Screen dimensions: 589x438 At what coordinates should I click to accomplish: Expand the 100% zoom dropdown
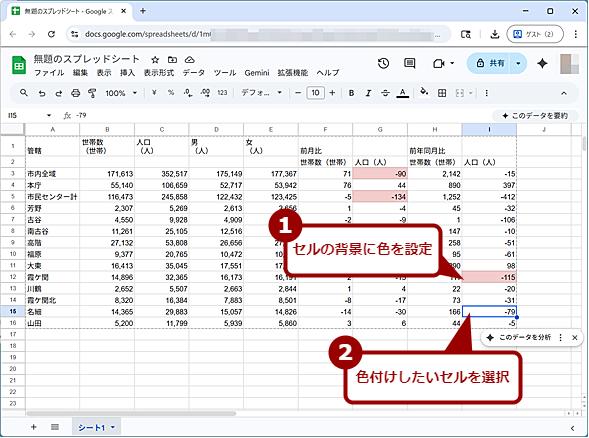(x=121, y=93)
